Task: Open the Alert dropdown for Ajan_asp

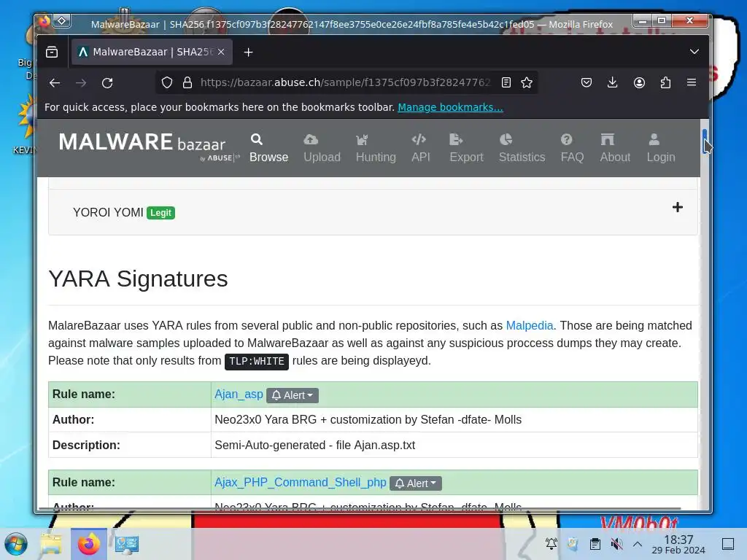Action: (x=293, y=395)
